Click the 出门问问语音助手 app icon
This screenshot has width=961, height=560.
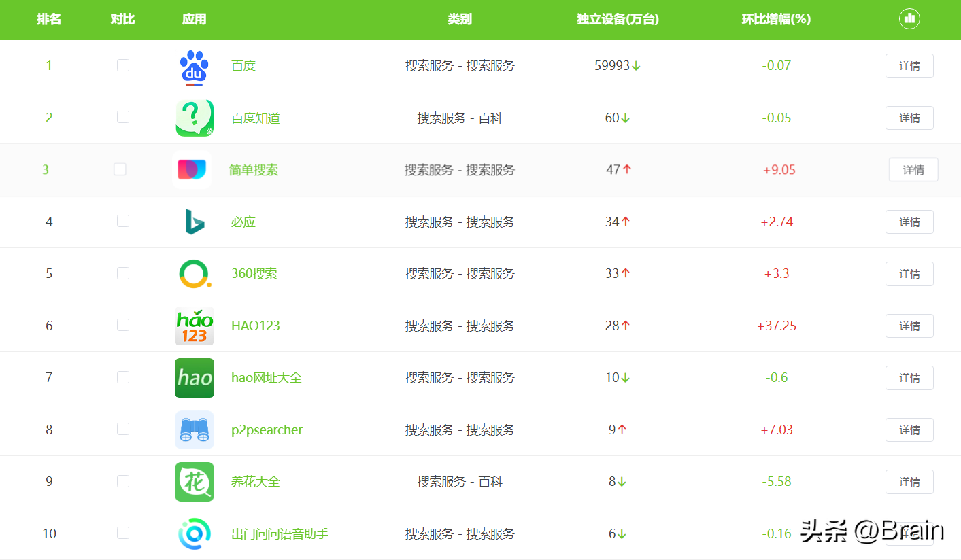[195, 533]
